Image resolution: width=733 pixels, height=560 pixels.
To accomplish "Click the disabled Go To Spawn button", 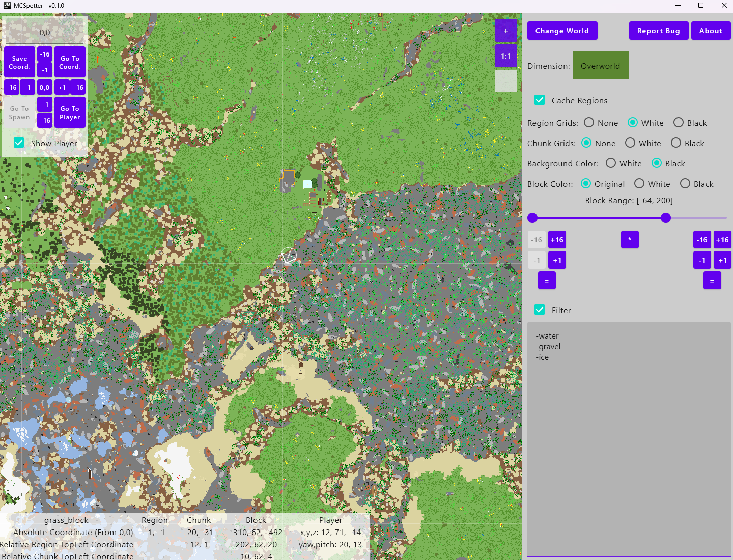I will [x=19, y=113].
